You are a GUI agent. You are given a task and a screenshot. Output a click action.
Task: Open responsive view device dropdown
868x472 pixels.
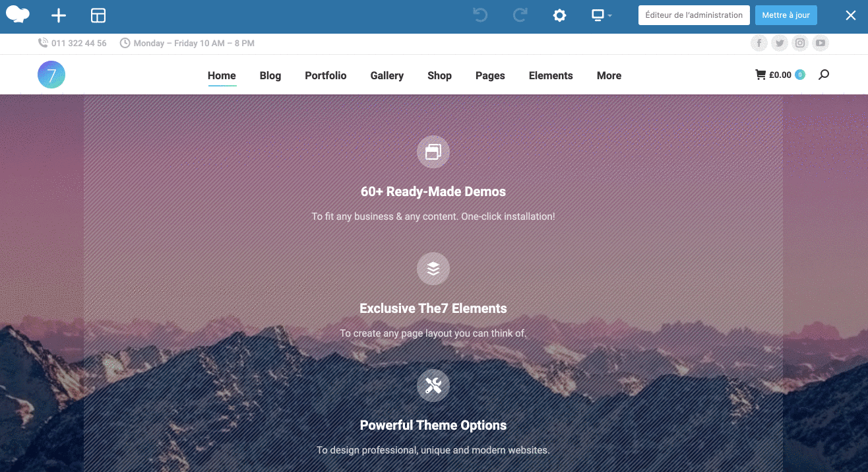pyautogui.click(x=601, y=15)
